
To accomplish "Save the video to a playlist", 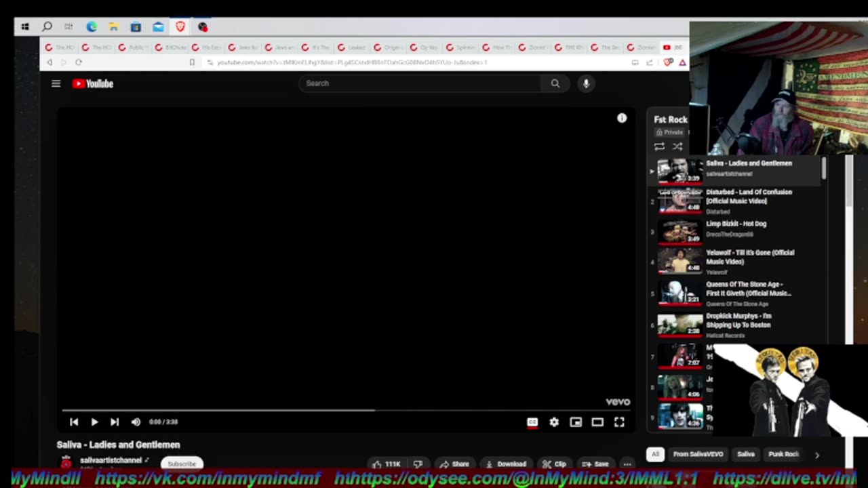I will (595, 464).
